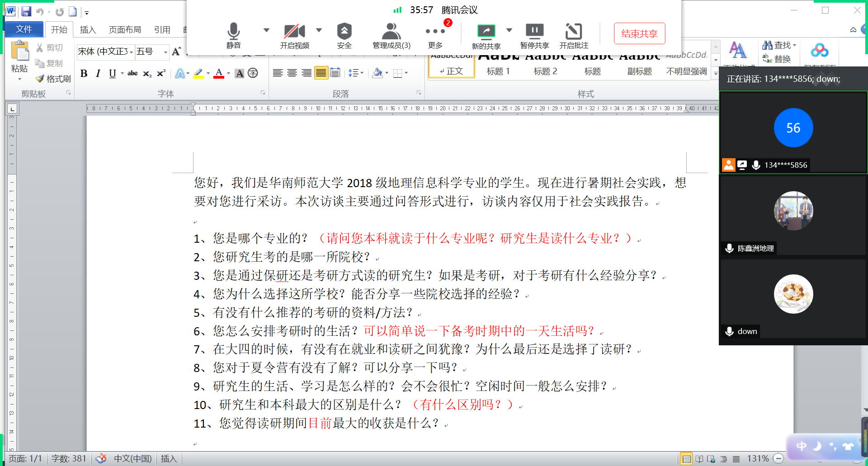The image size is (868, 466).
Task: Align text left
Action: click(x=278, y=73)
